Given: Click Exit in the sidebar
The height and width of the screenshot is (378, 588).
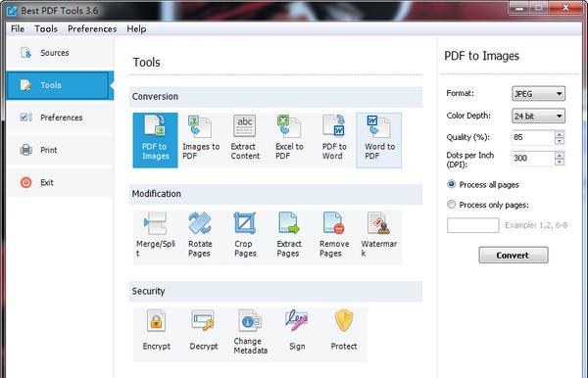Looking at the screenshot, I should (60, 182).
